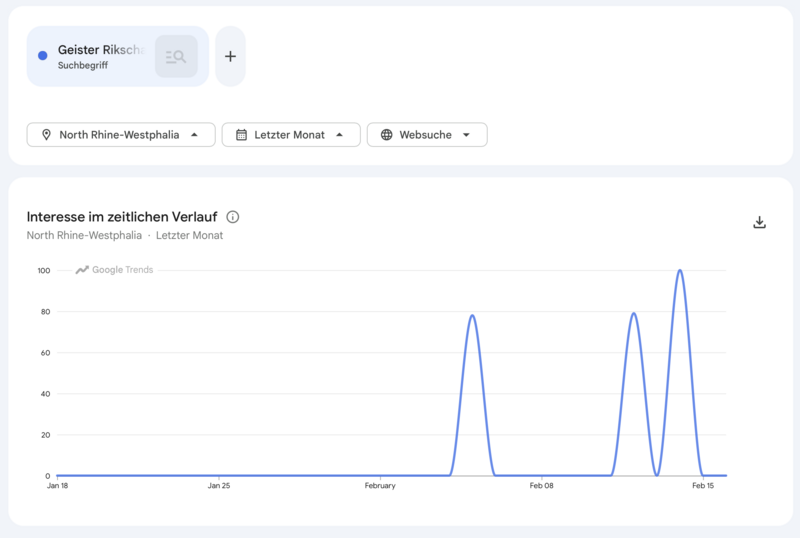Click the Jan 25 label on the x-axis
This screenshot has height=538, width=800.
tap(219, 486)
